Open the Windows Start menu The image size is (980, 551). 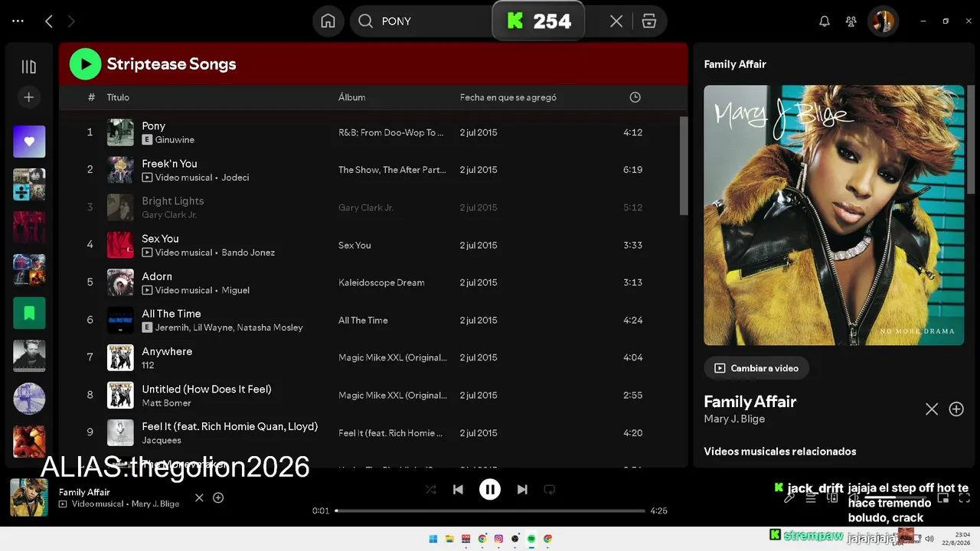tap(433, 539)
